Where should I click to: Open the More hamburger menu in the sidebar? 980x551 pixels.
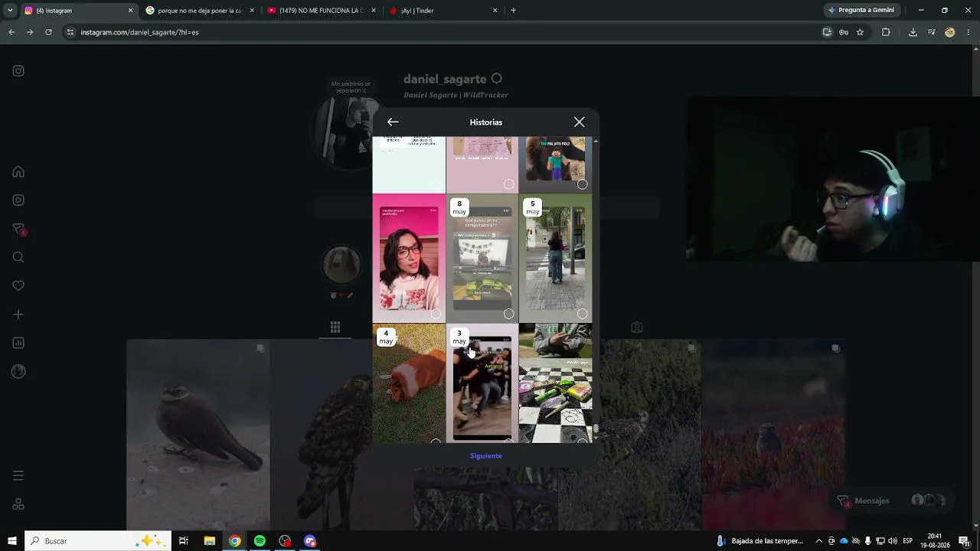click(18, 476)
